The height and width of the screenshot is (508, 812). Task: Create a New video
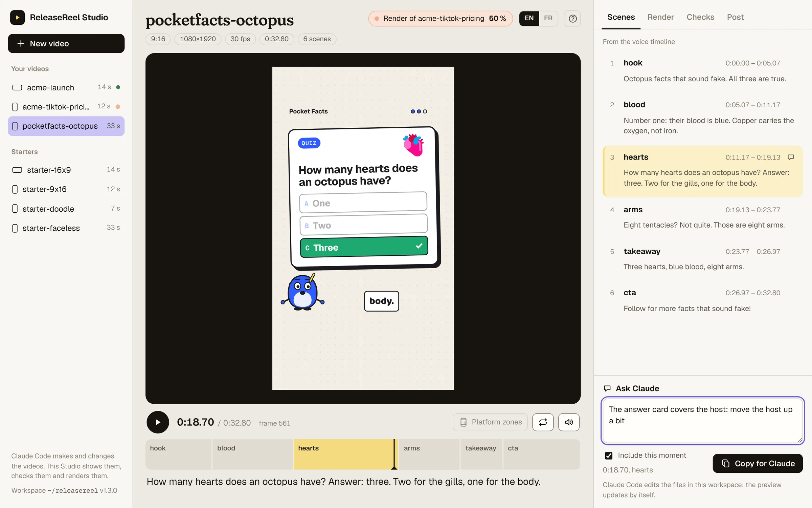pos(66,43)
